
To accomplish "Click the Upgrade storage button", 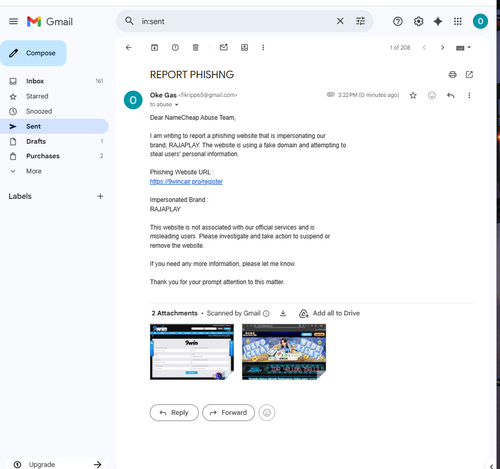I will point(56,464).
